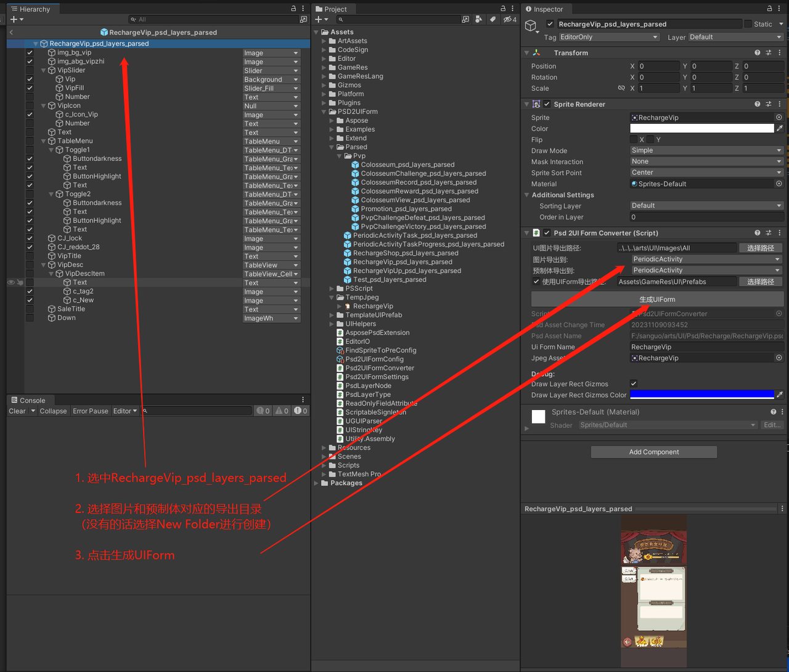
Task: Click the Hierarchy create plus button
Action: (x=14, y=20)
